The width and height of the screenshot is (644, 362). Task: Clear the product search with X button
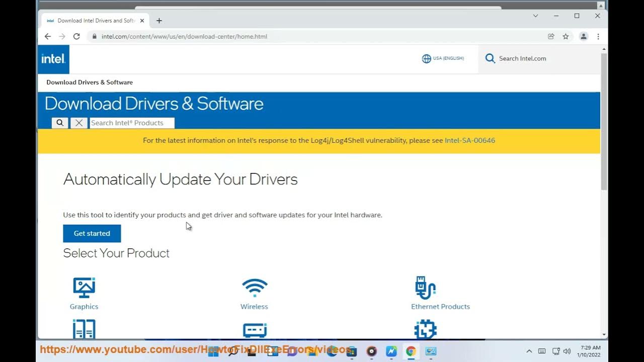pyautogui.click(x=79, y=123)
